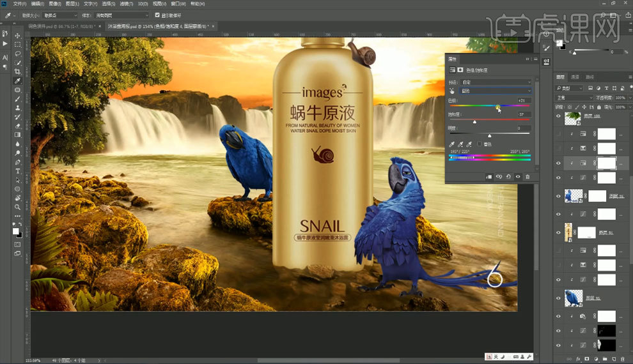The image size is (633, 364).
Task: Open the color range channel dropdown in Properties
Action: (x=496, y=91)
